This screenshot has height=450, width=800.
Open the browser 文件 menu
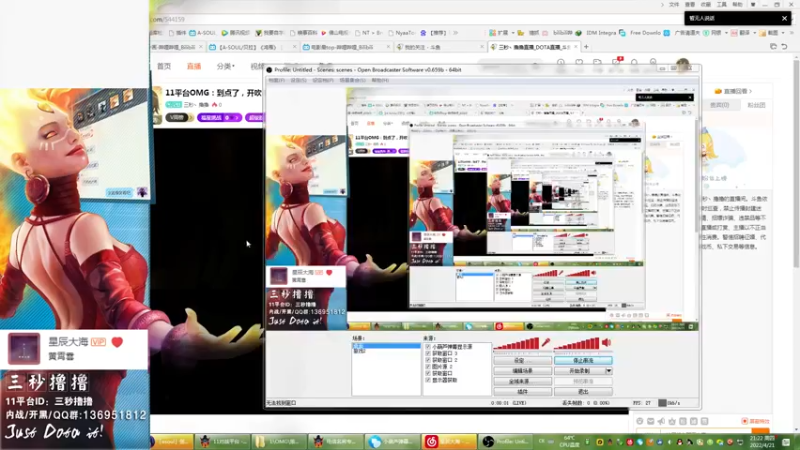tap(674, 5)
